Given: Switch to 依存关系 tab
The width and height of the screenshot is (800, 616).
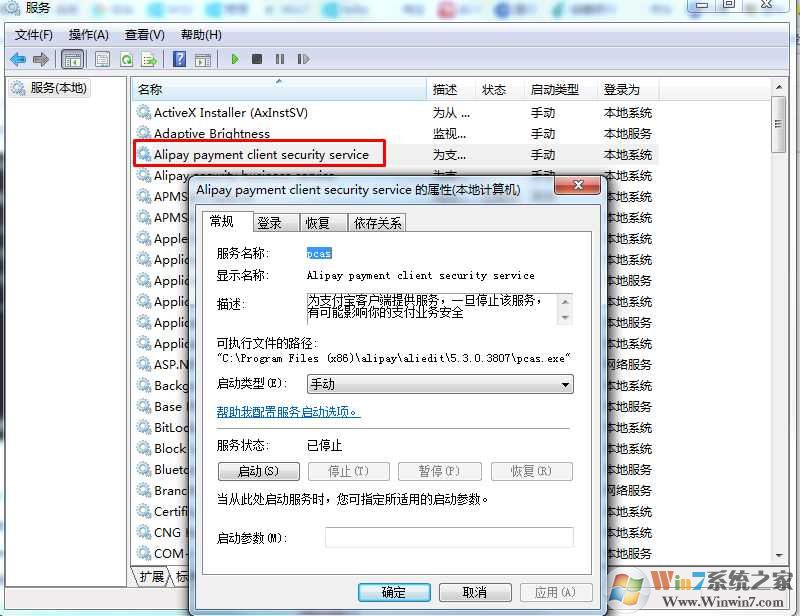Looking at the screenshot, I should click(377, 223).
